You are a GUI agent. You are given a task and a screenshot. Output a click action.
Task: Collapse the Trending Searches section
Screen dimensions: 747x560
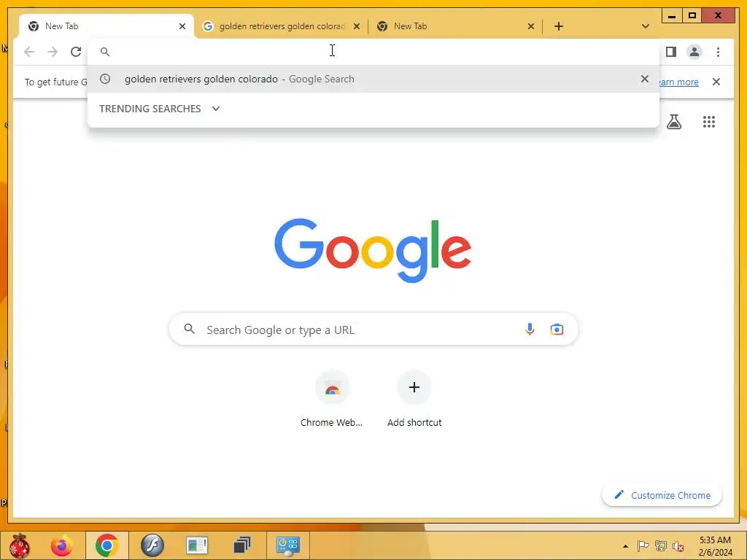tap(216, 109)
